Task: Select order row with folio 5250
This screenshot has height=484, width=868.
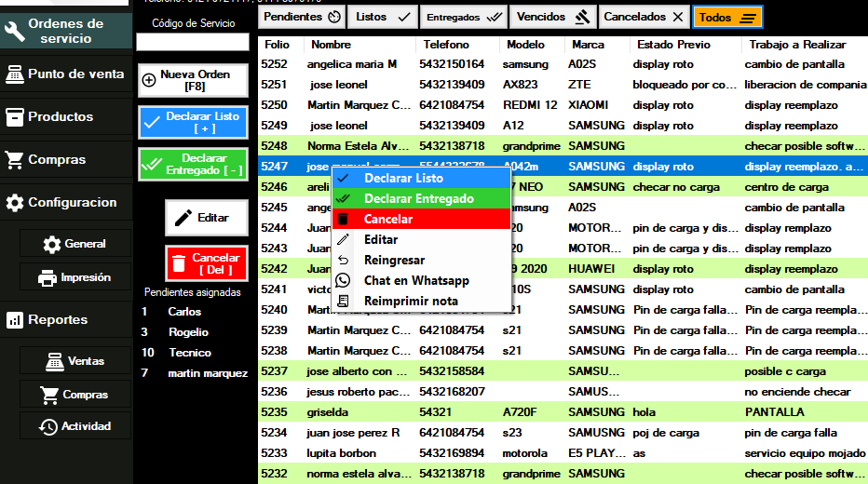Action: coord(563,105)
